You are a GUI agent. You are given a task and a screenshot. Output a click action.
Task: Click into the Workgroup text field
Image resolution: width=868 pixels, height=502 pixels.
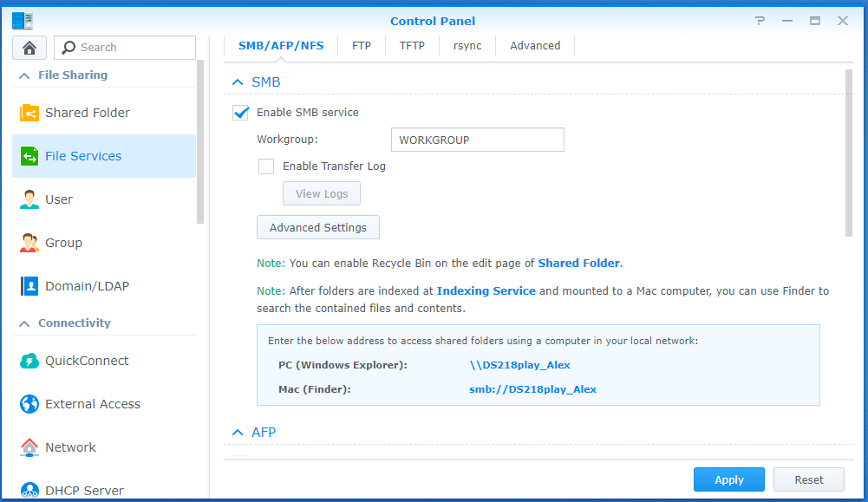(477, 140)
